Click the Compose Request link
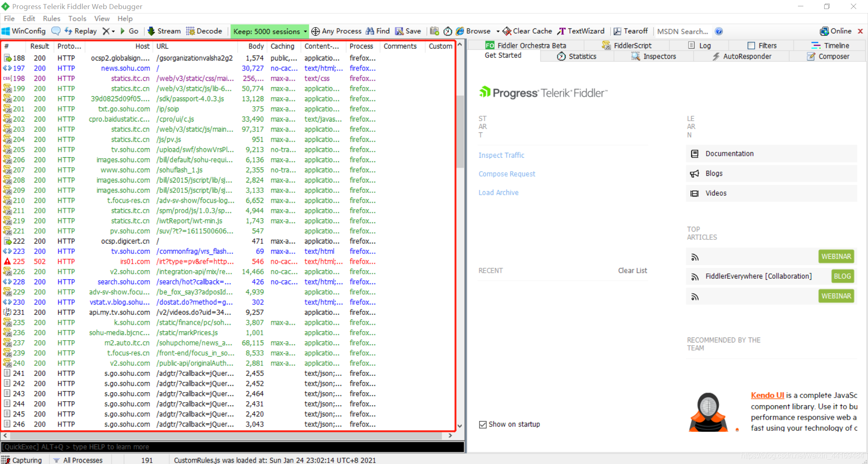Viewport: 868px width, 464px height. (x=507, y=174)
